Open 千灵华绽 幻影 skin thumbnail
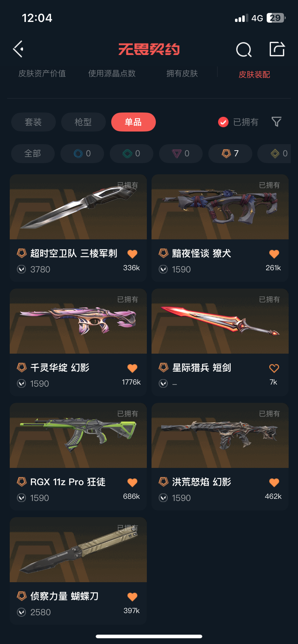This screenshot has width=298, height=644. [78, 321]
